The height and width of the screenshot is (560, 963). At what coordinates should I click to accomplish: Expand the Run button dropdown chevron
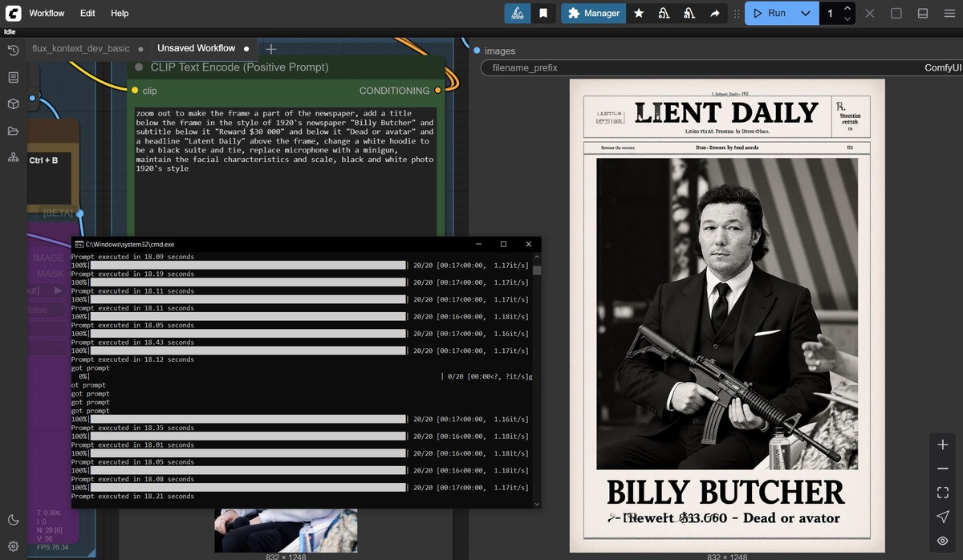pyautogui.click(x=806, y=14)
